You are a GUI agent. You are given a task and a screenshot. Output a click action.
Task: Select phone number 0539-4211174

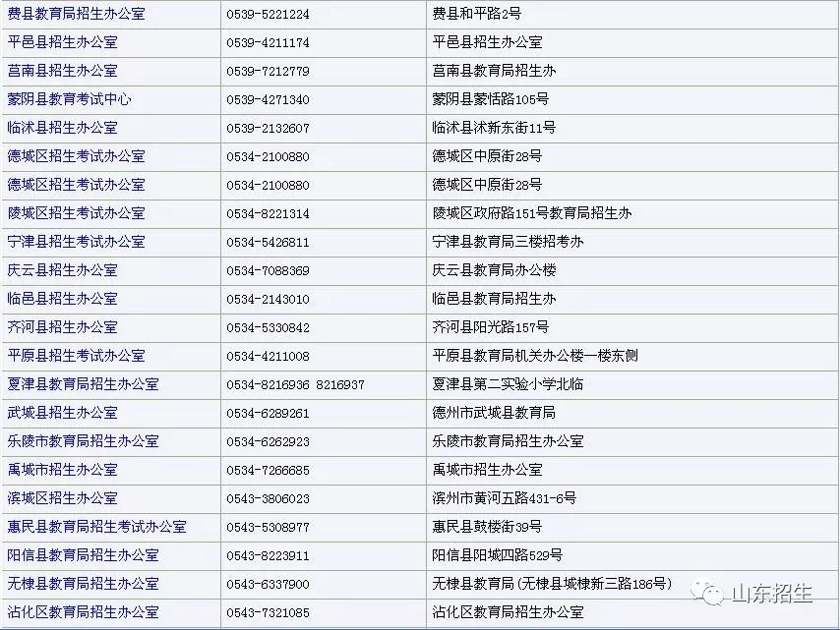(x=268, y=43)
